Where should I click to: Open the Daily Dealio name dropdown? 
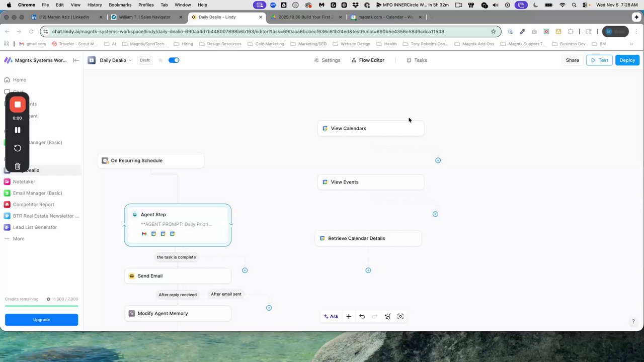115,60
